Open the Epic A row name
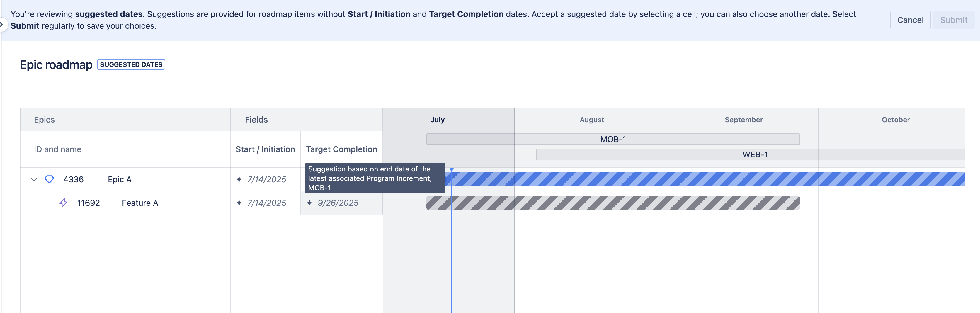The height and width of the screenshot is (313, 980). 120,179
